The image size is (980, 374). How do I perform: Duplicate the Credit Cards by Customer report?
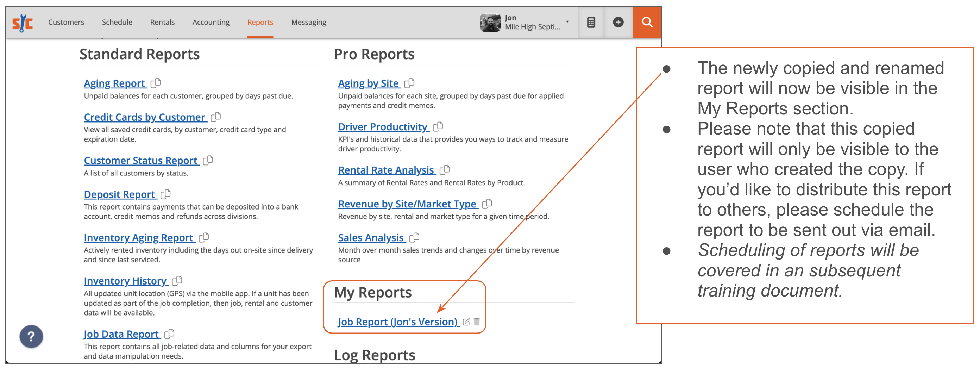(216, 117)
